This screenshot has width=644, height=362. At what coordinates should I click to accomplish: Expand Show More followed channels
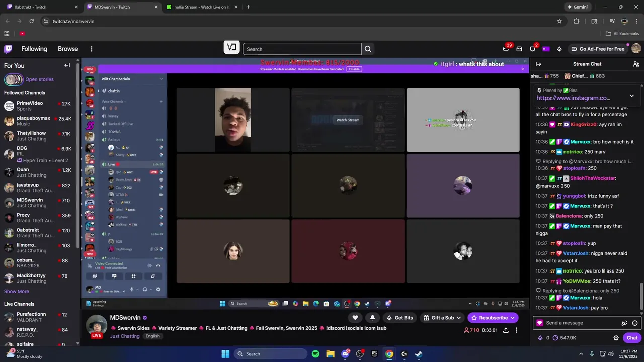[17, 291]
